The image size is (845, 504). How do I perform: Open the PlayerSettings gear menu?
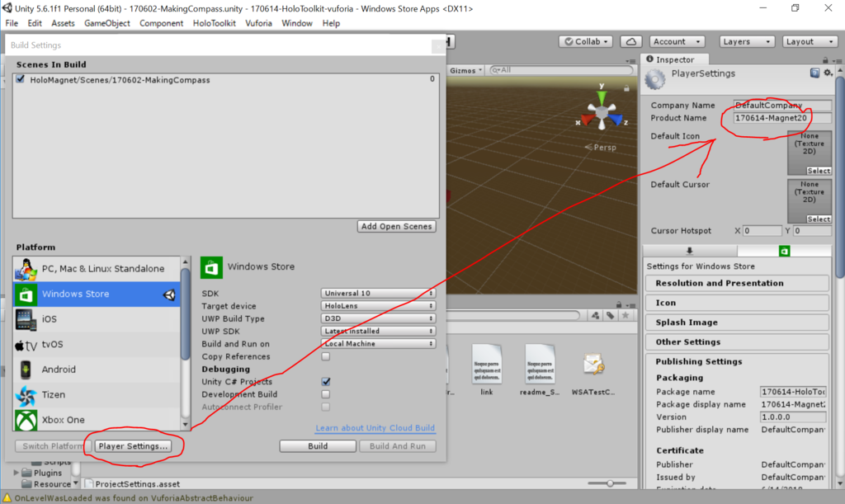pos(828,73)
